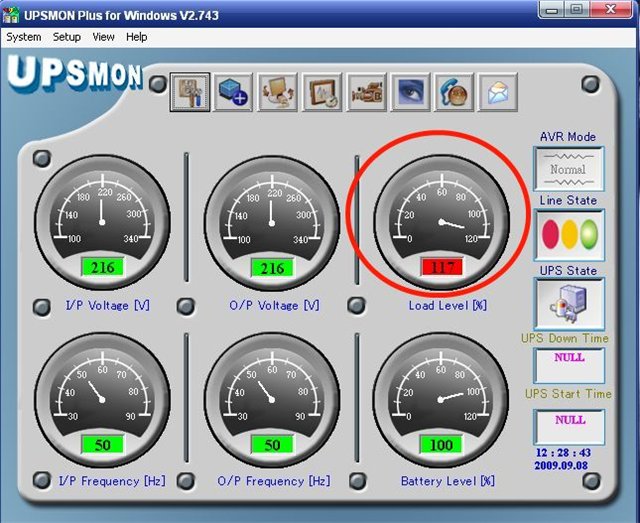Click the AVR Mode Normal indicator
The image size is (640, 523).
click(x=569, y=169)
